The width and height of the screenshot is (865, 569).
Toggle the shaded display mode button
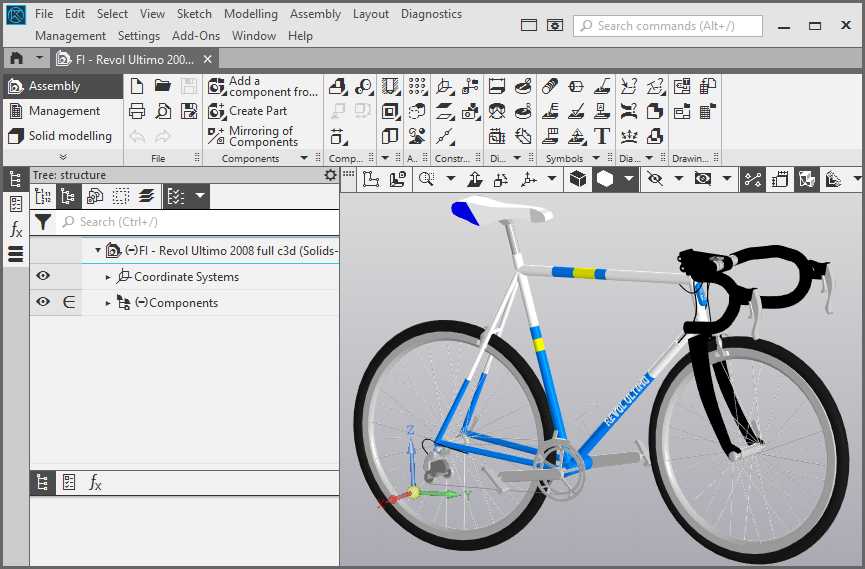point(604,179)
